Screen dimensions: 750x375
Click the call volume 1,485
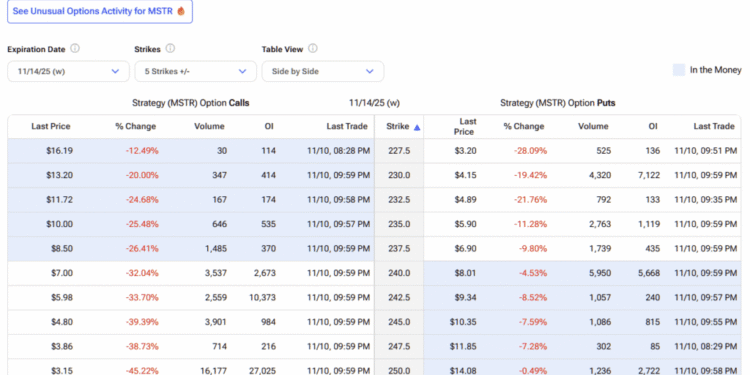coord(217,248)
